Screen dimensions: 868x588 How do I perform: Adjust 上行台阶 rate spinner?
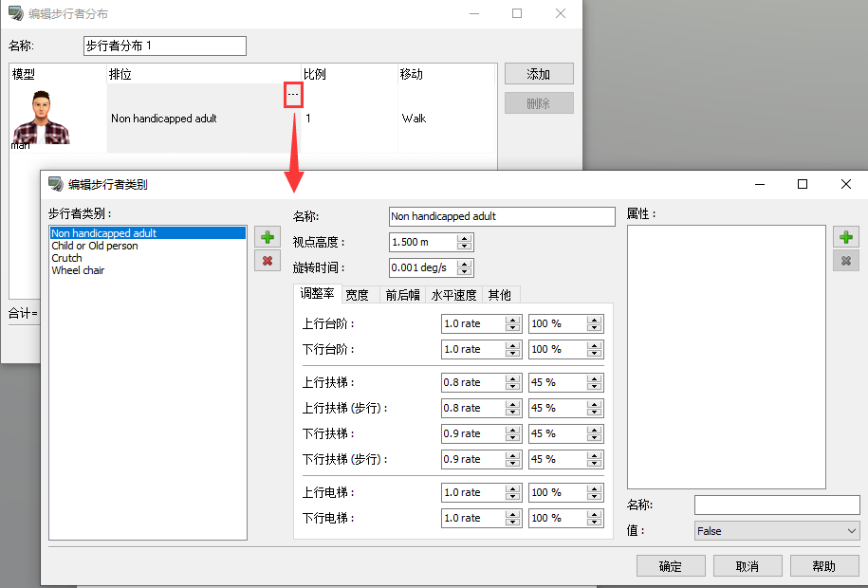pyautogui.click(x=512, y=324)
